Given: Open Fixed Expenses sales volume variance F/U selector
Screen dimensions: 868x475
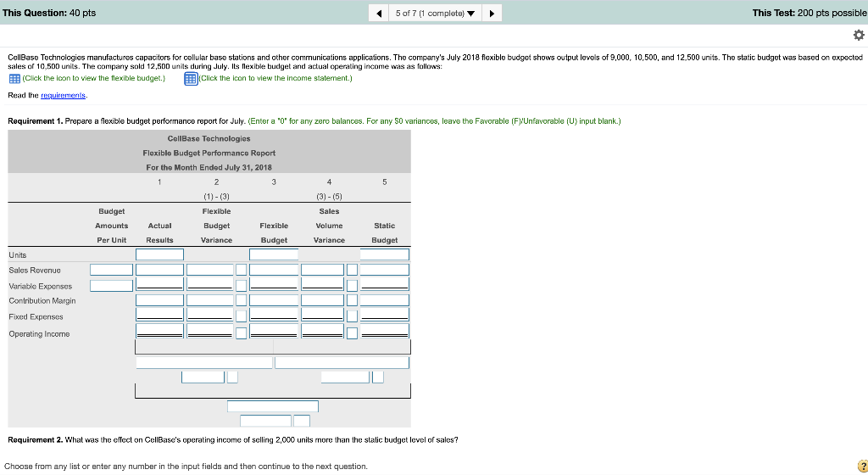Looking at the screenshot, I should 352,316.
